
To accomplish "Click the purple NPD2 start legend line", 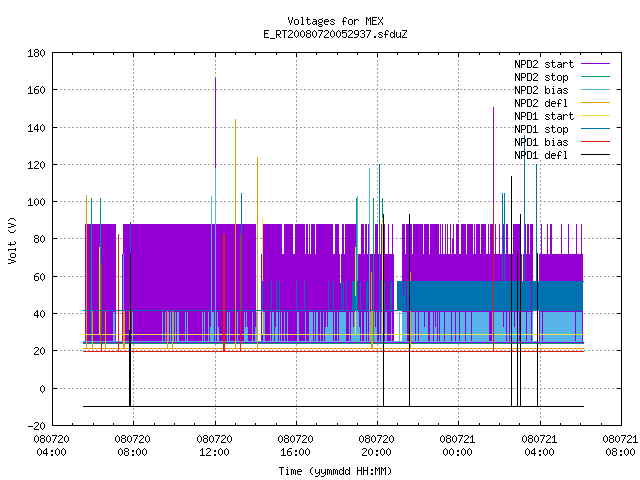I will 595,64.
